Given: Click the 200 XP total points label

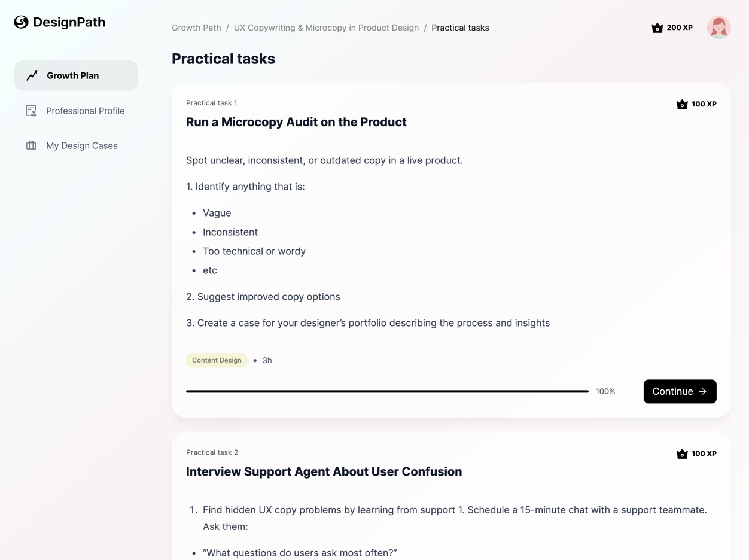Looking at the screenshot, I should click(x=680, y=28).
